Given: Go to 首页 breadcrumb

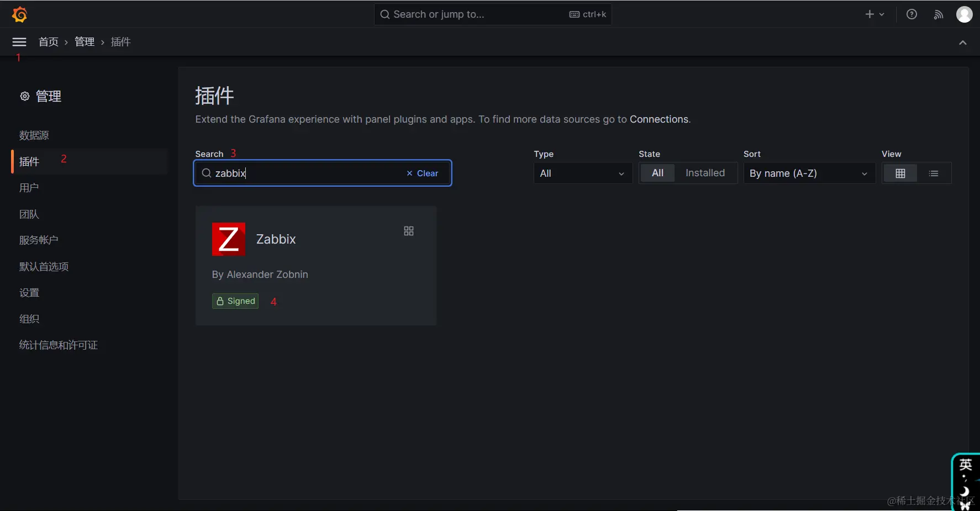Looking at the screenshot, I should click(49, 42).
